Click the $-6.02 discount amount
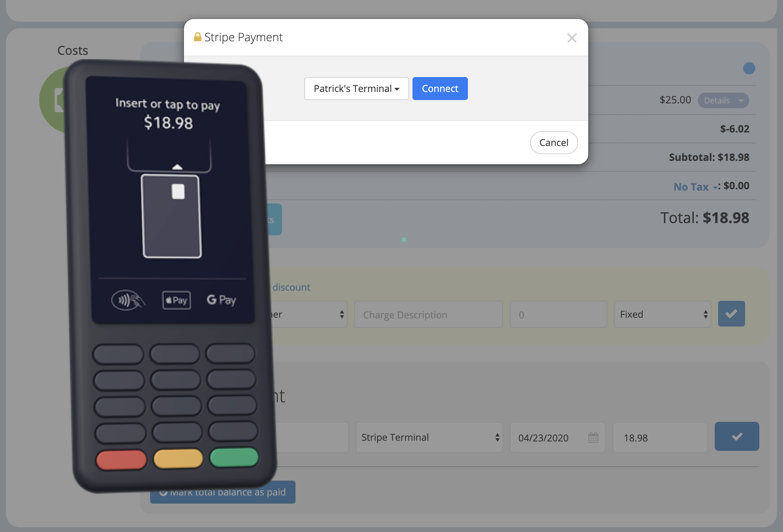The image size is (783, 532). (735, 129)
